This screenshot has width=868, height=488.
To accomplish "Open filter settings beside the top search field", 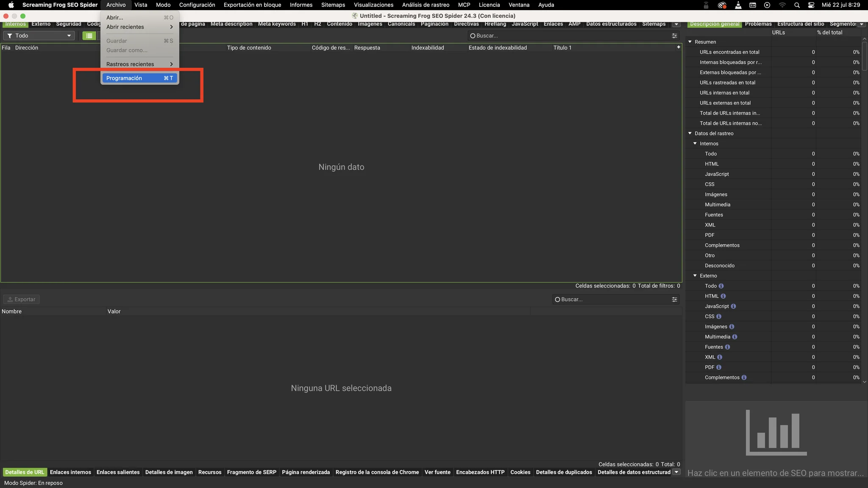I will click(674, 36).
